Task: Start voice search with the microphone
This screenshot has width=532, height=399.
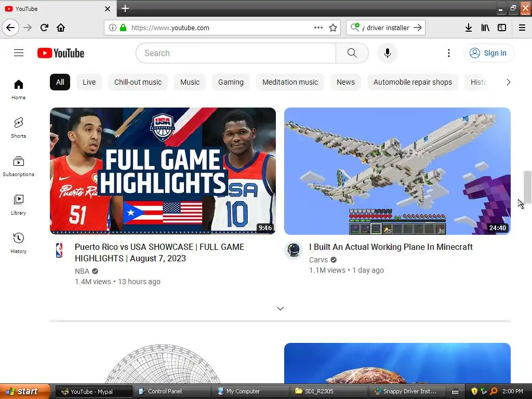Action: tap(388, 53)
